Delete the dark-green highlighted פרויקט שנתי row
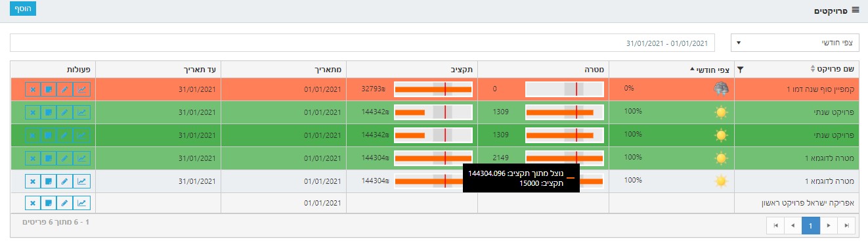The height and width of the screenshot is (241, 868). (33, 135)
